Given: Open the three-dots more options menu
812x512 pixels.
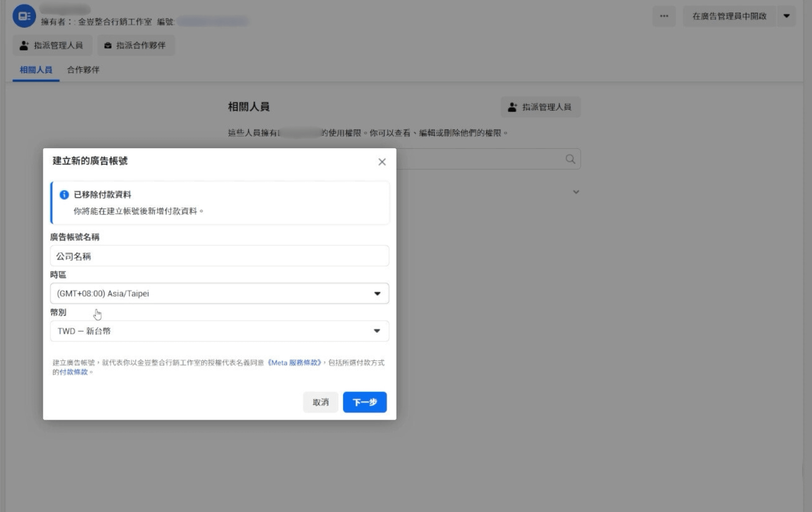Looking at the screenshot, I should (x=664, y=16).
